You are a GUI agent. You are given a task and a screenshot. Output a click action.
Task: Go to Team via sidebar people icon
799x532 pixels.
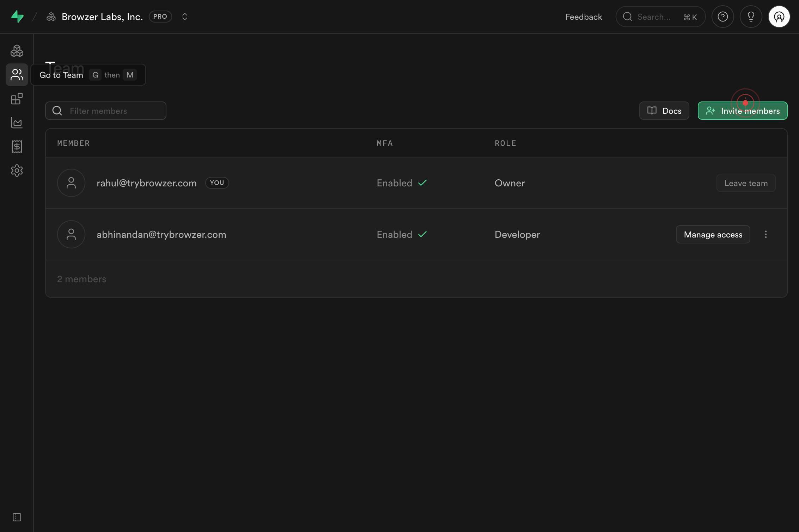(x=17, y=75)
